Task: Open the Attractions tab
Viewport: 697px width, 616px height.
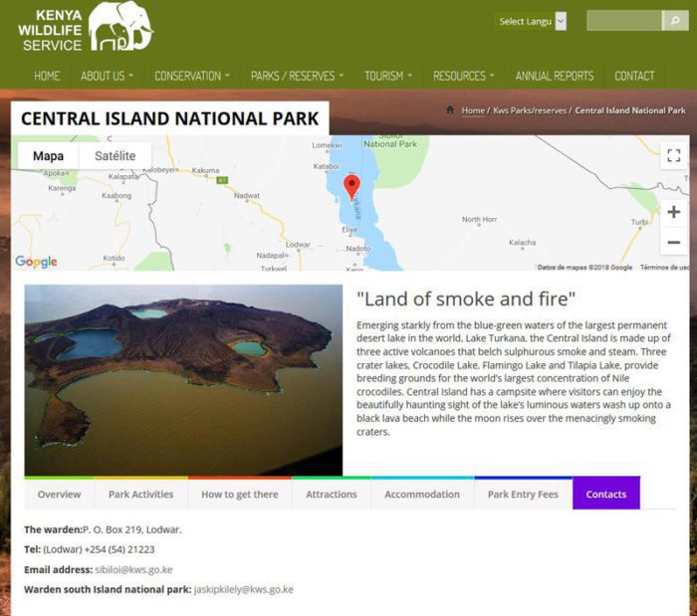Action: pos(332,494)
